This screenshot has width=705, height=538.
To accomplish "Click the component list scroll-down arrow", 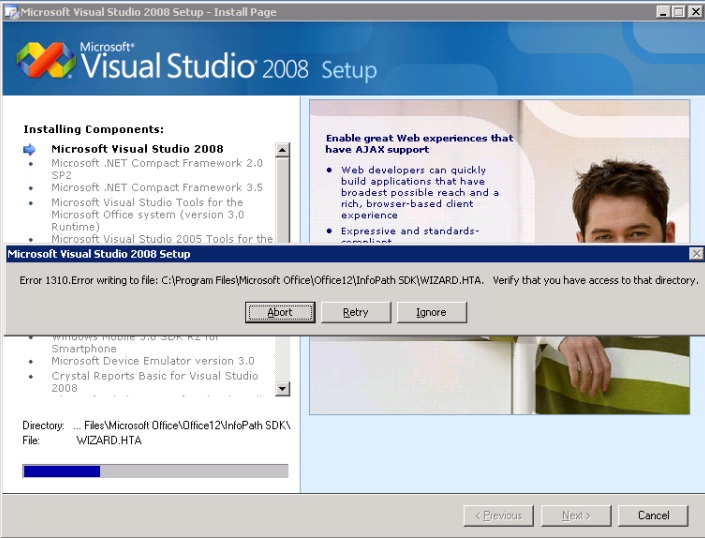I will pos(282,388).
